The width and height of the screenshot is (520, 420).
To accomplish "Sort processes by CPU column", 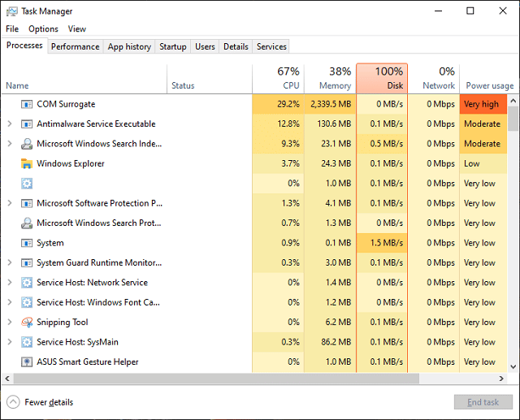I will (x=278, y=80).
